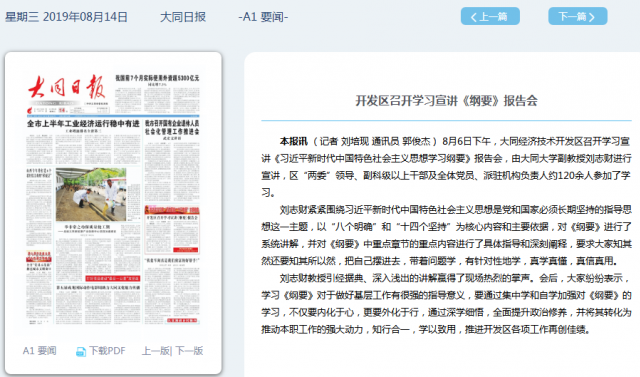This screenshot has height=377, width=640.
Task: Click the 大同日报 title in the header
Action: 183,17
